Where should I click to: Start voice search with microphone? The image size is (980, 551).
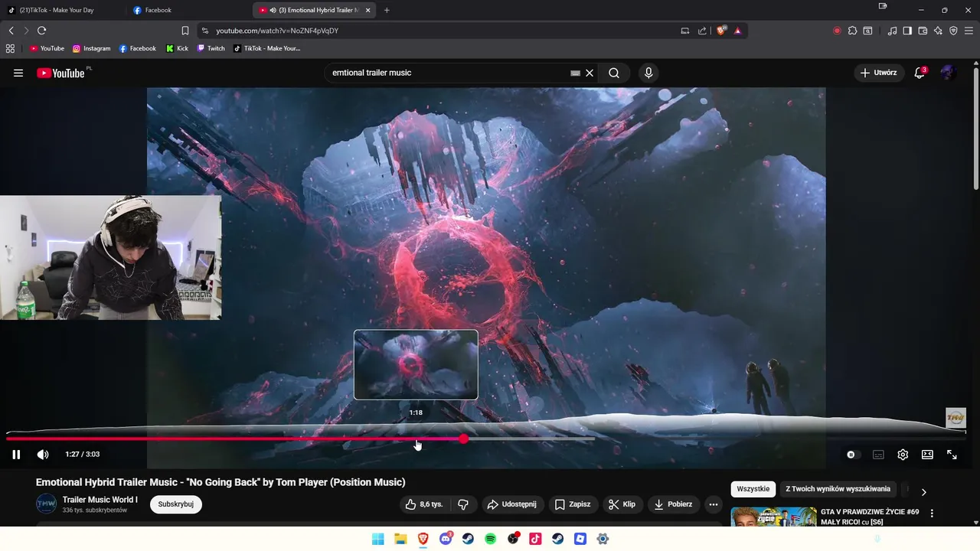click(x=648, y=73)
